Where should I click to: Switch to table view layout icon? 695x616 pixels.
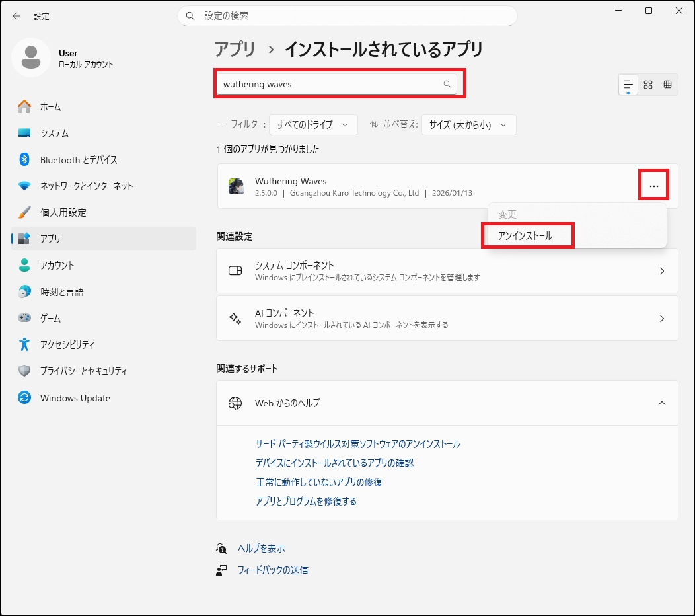click(667, 85)
